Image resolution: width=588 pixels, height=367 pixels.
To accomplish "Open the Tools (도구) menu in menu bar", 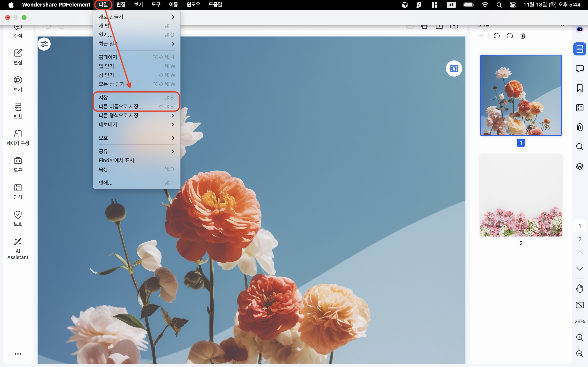I will [156, 5].
